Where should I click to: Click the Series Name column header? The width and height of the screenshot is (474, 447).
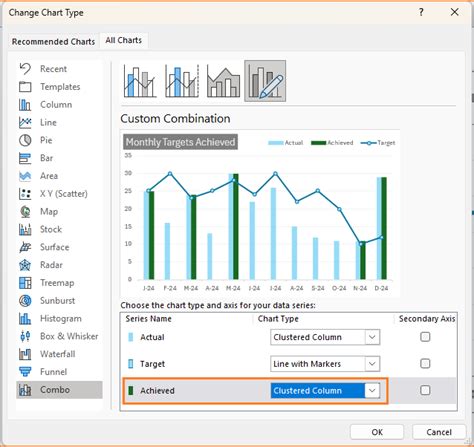click(148, 319)
